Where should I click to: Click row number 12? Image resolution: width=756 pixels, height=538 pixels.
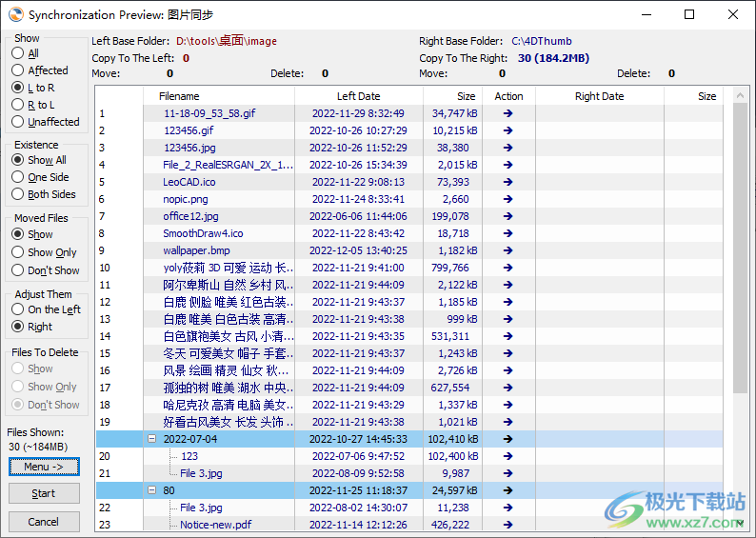click(x=105, y=302)
